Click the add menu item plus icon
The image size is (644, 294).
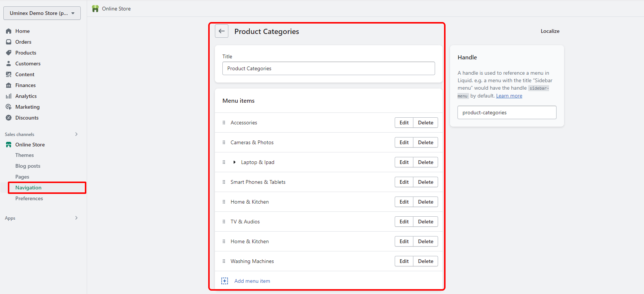click(225, 281)
